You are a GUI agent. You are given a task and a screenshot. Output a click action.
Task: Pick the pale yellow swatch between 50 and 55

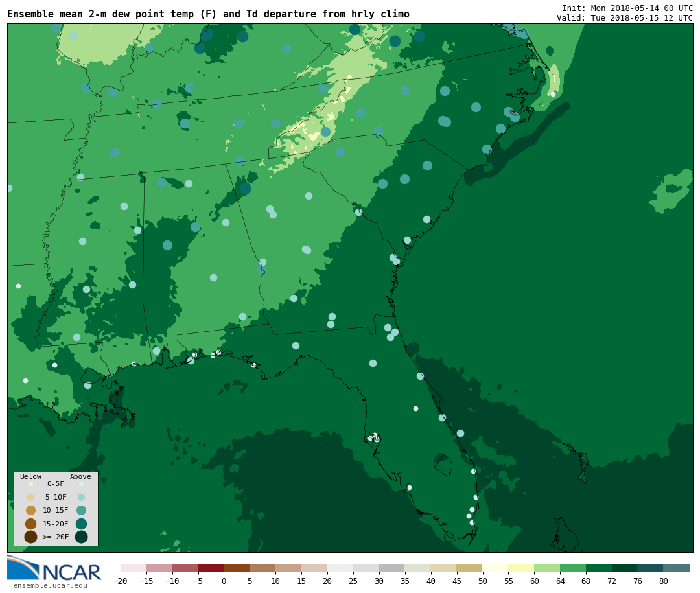(x=496, y=568)
